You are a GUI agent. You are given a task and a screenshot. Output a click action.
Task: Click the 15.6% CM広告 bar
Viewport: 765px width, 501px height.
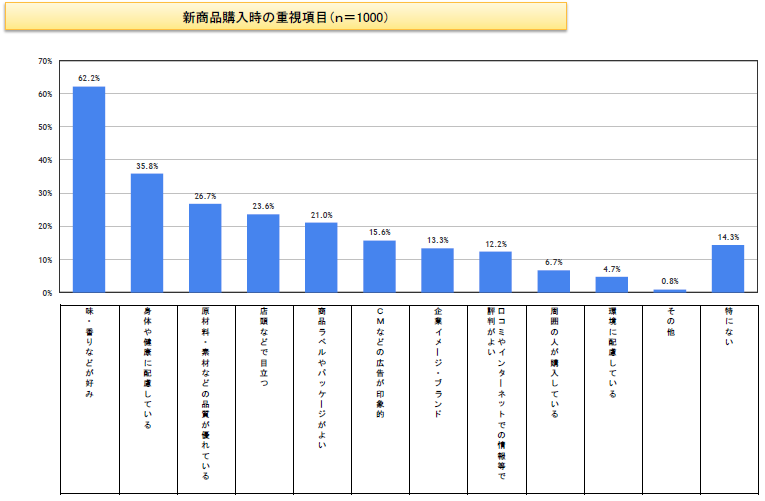click(x=379, y=266)
